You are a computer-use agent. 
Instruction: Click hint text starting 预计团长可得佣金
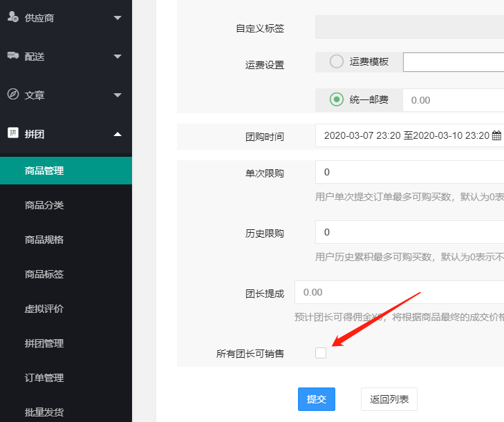[x=399, y=317]
